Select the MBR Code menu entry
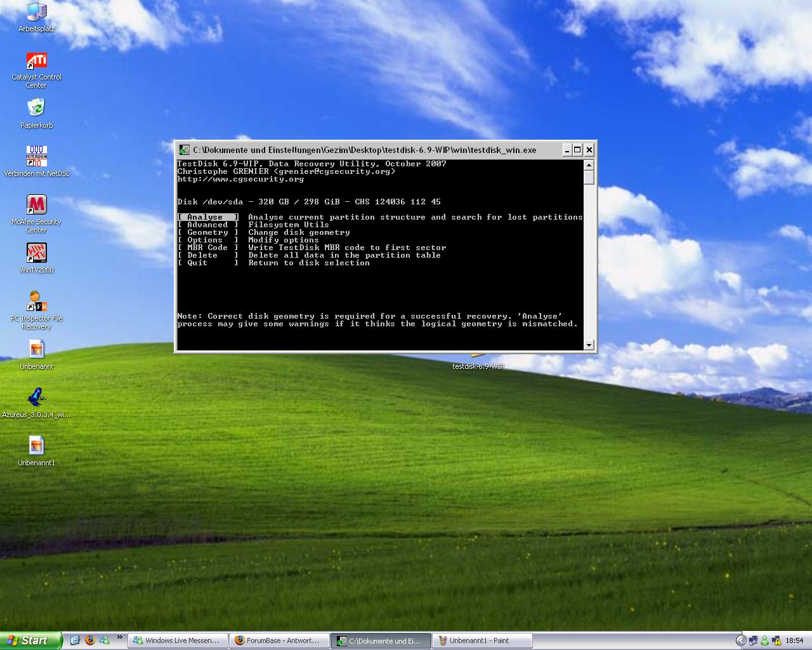Image resolution: width=812 pixels, height=650 pixels. [208, 248]
